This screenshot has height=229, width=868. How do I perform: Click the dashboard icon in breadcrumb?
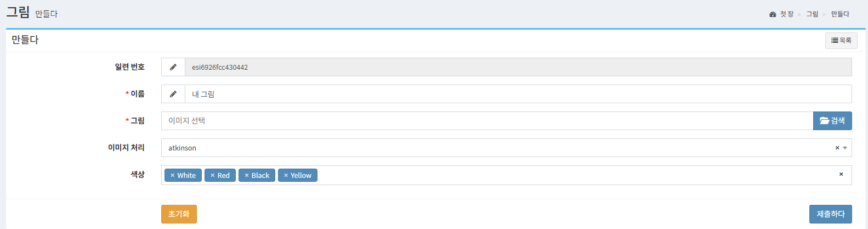pos(773,14)
